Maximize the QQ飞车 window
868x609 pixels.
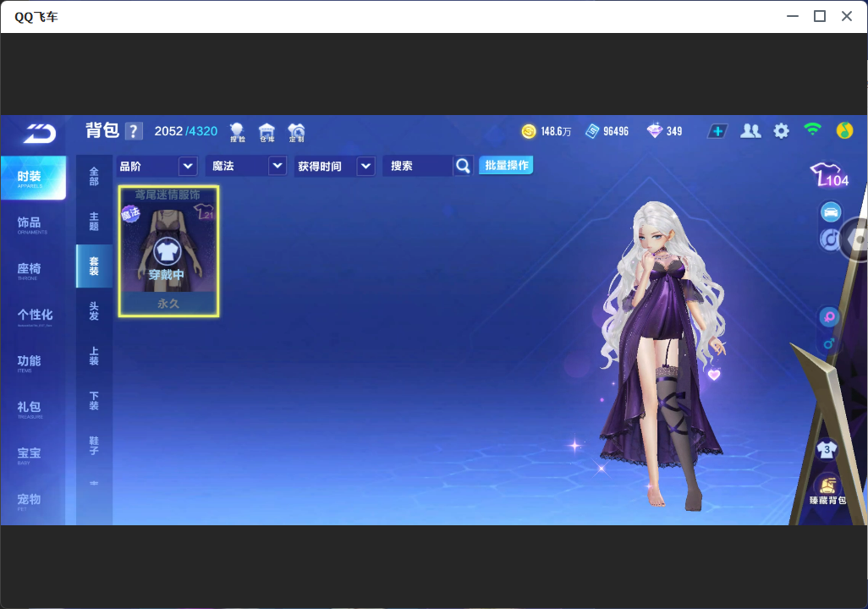coord(820,17)
